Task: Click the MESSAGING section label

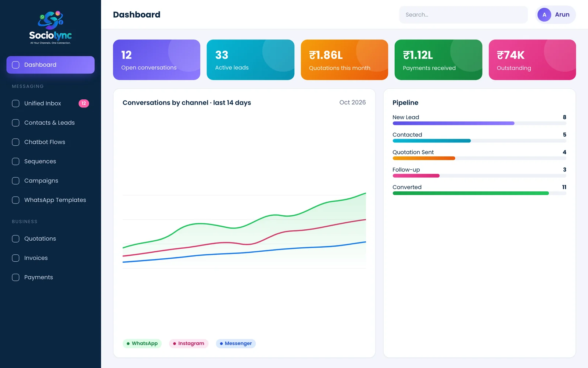Action: coord(28,86)
